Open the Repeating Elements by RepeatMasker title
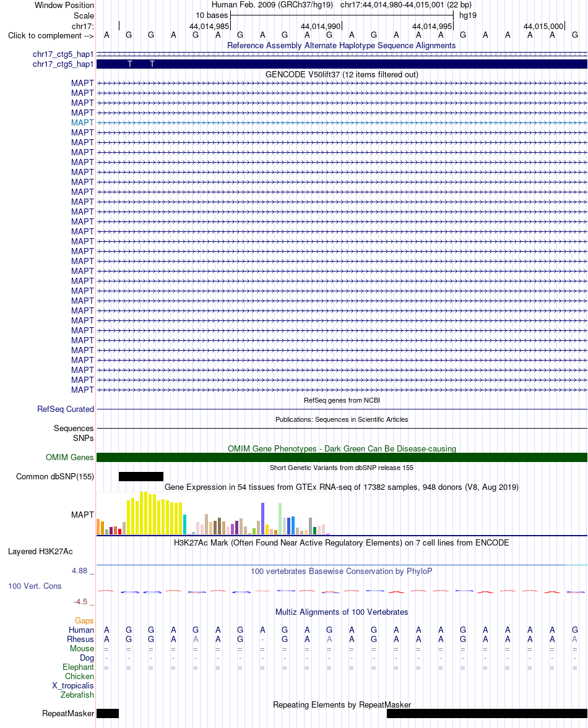588x728 pixels. pos(342,704)
